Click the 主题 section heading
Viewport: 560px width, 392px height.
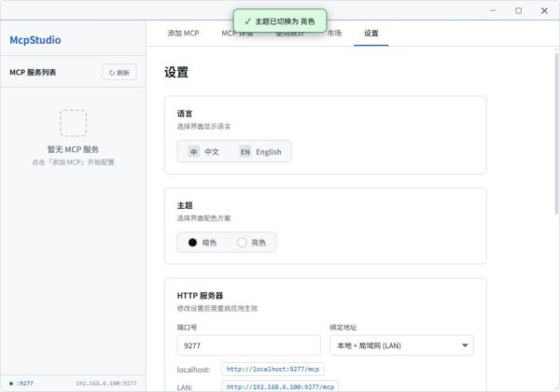185,205
